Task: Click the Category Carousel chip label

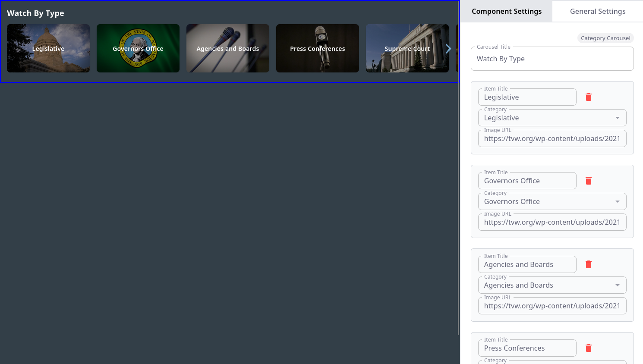Action: (x=605, y=38)
